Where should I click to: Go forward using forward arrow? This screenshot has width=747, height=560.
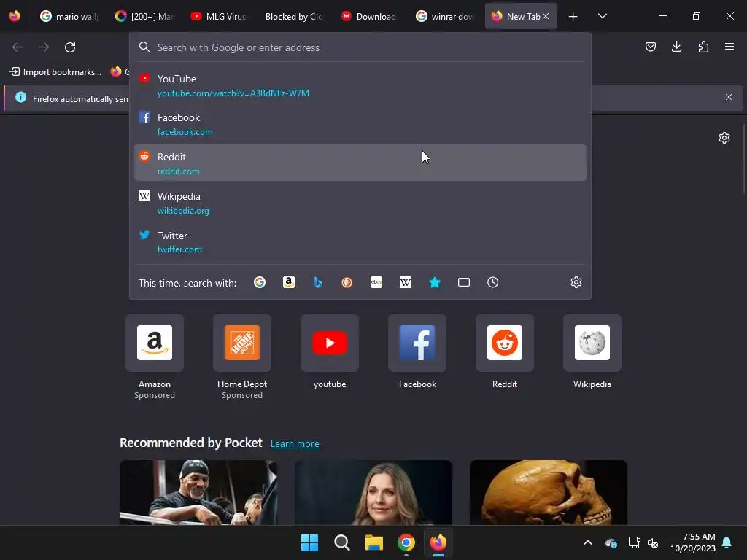pyautogui.click(x=44, y=47)
